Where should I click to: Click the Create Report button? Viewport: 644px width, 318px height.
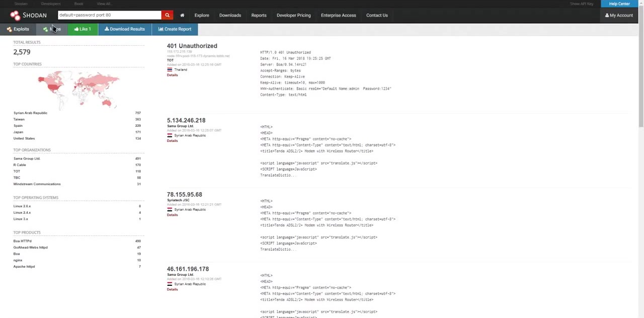175,29
